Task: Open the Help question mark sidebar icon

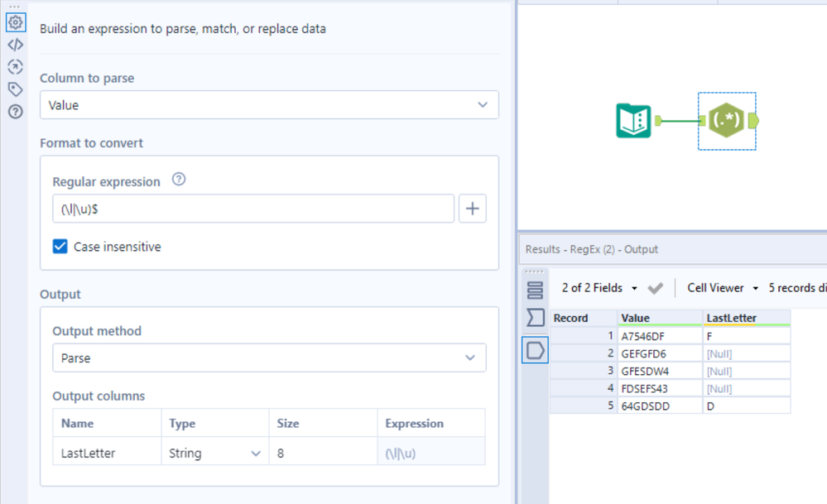Action: click(x=15, y=111)
